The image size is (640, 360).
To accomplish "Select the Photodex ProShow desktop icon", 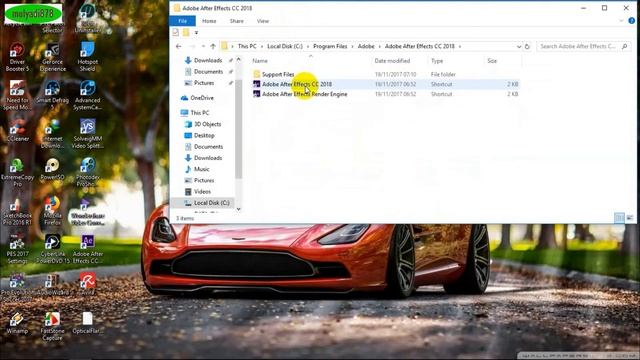I will pyautogui.click(x=87, y=172).
